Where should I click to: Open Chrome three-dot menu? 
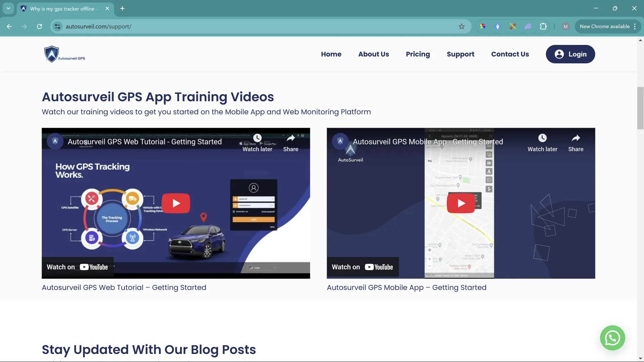(x=635, y=26)
